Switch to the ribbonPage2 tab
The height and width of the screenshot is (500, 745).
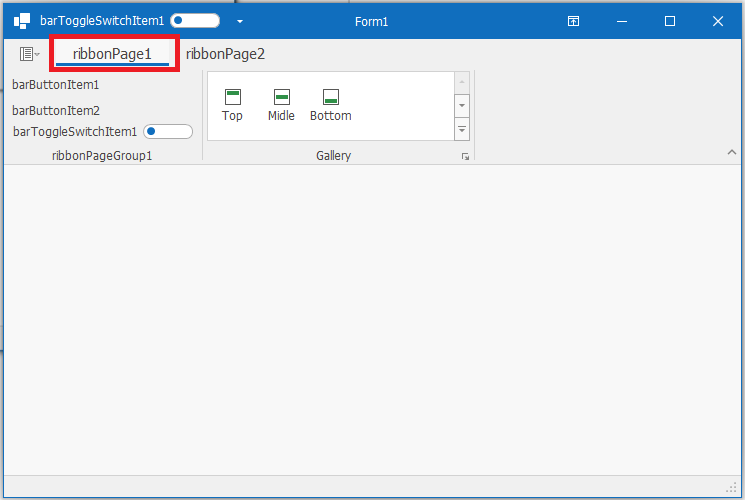[x=225, y=54]
